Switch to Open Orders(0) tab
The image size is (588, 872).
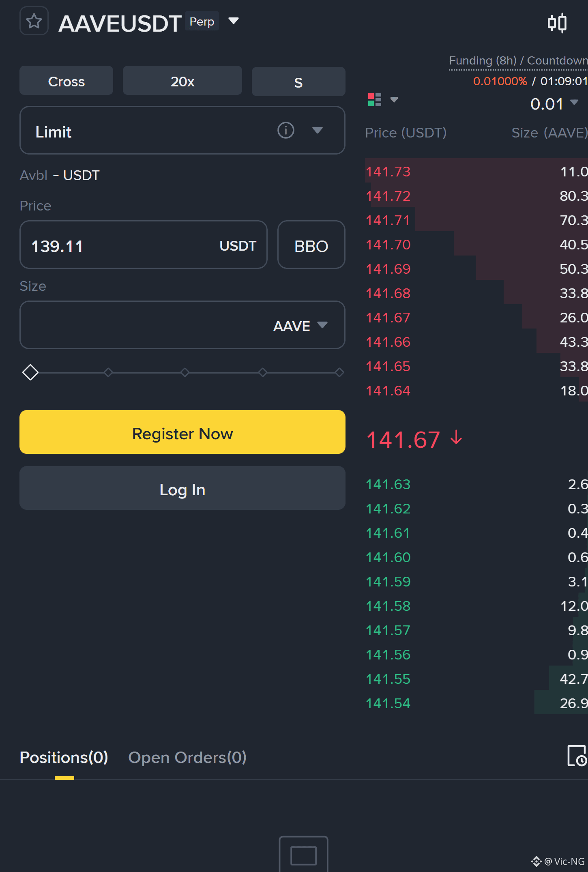187,758
